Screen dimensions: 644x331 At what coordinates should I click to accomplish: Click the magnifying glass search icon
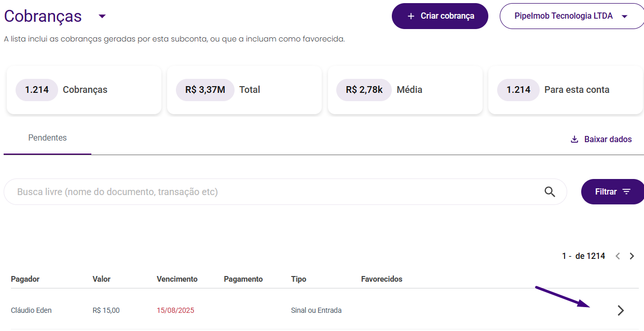pyautogui.click(x=550, y=192)
